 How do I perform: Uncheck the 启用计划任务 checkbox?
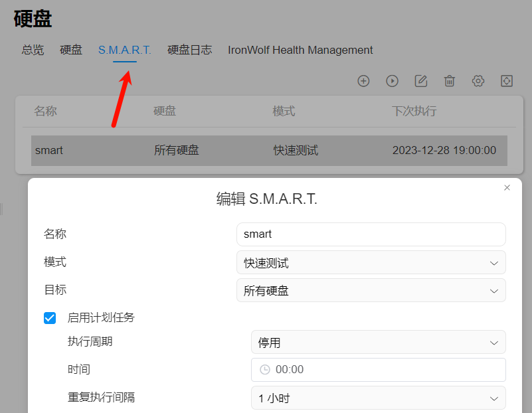pyautogui.click(x=50, y=318)
